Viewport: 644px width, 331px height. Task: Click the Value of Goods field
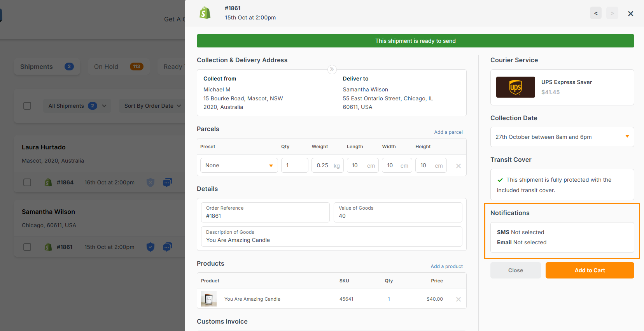pyautogui.click(x=397, y=212)
